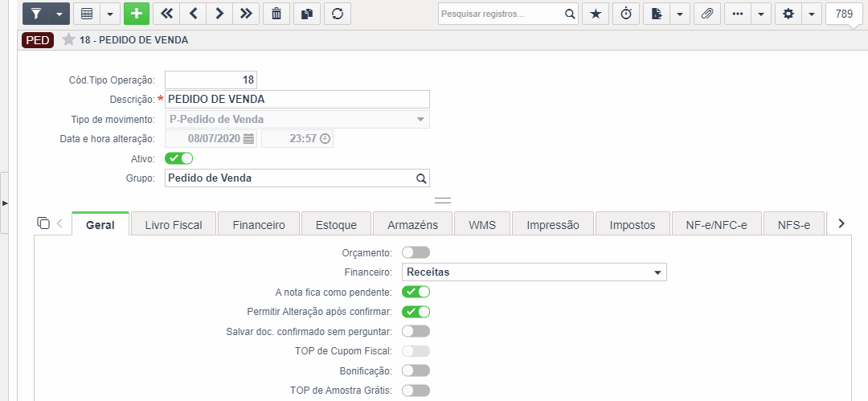The height and width of the screenshot is (401, 868).
Task: Delete the record with trash icon
Action: 276,14
